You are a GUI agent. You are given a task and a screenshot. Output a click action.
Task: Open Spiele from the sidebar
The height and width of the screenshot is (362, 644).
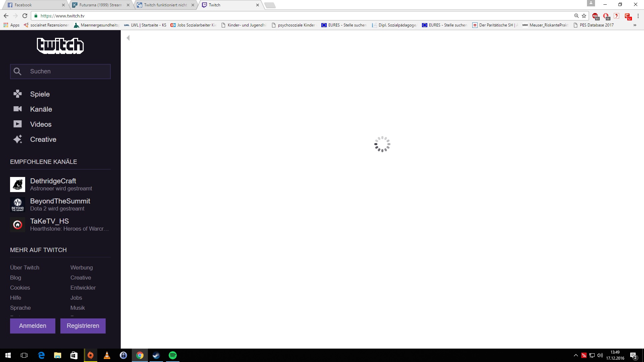tap(40, 94)
